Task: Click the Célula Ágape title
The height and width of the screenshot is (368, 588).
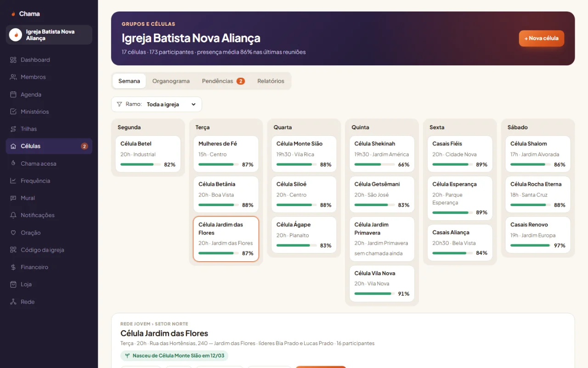Action: [294, 224]
